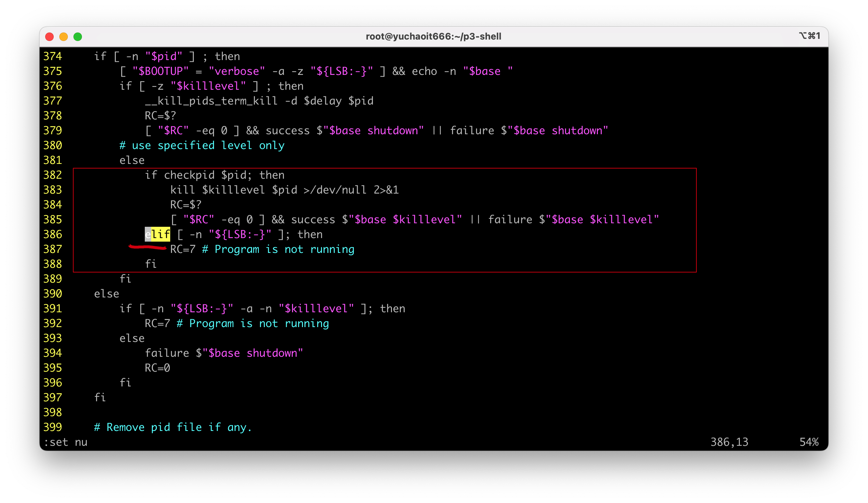Click the highlighted elif keyword on line 386

[x=157, y=235]
